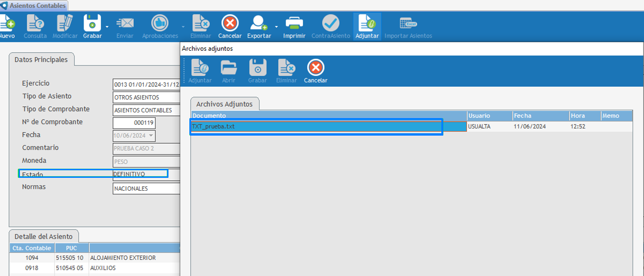Select the Archivos Adjuntos tab
Image resolution: width=644 pixels, height=276 pixels.
pos(225,104)
